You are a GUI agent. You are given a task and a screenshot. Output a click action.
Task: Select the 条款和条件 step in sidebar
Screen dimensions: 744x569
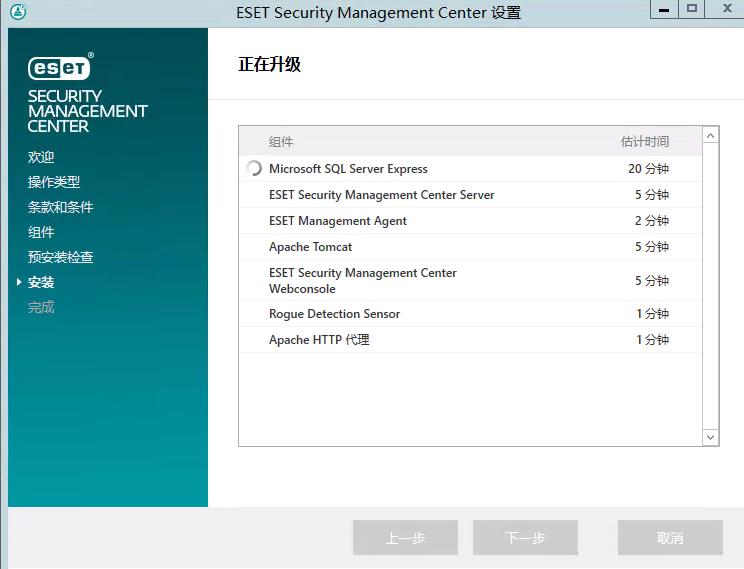pyautogui.click(x=60, y=207)
